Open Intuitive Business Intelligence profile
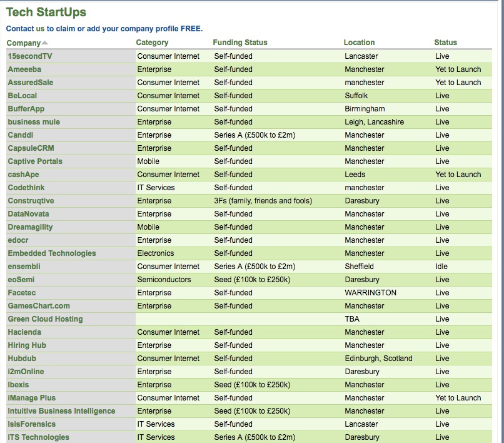 61,411
